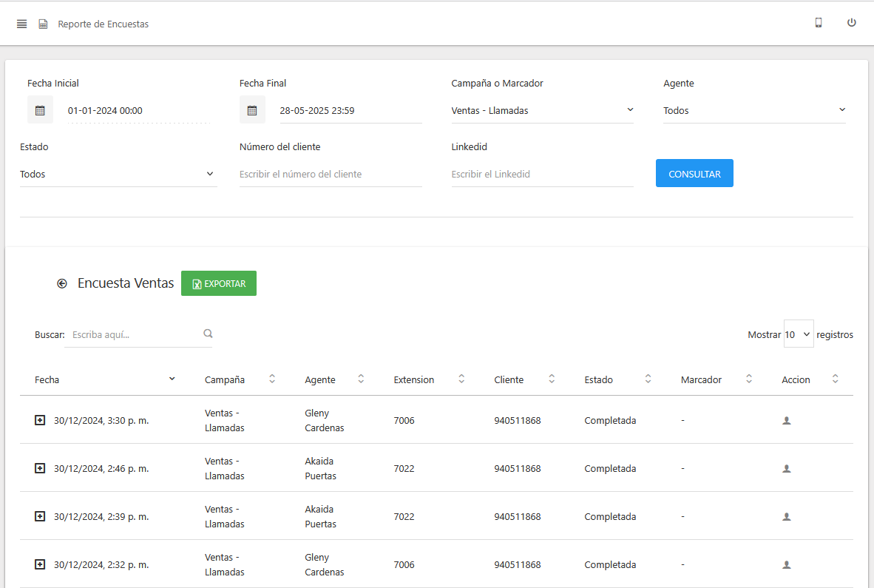Click the user action icon for the 2:32 p. m. row
This screenshot has height=588, width=874.
787,564
